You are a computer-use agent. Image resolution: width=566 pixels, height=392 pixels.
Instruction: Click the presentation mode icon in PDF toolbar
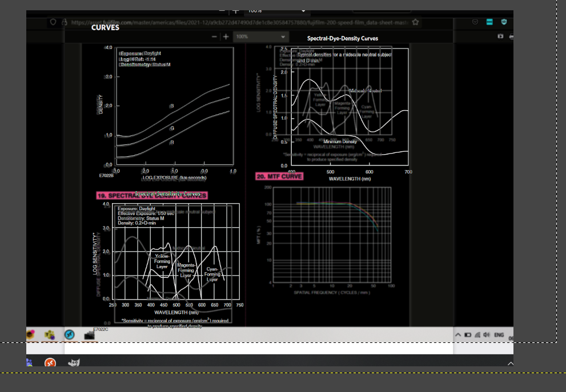click(500, 37)
